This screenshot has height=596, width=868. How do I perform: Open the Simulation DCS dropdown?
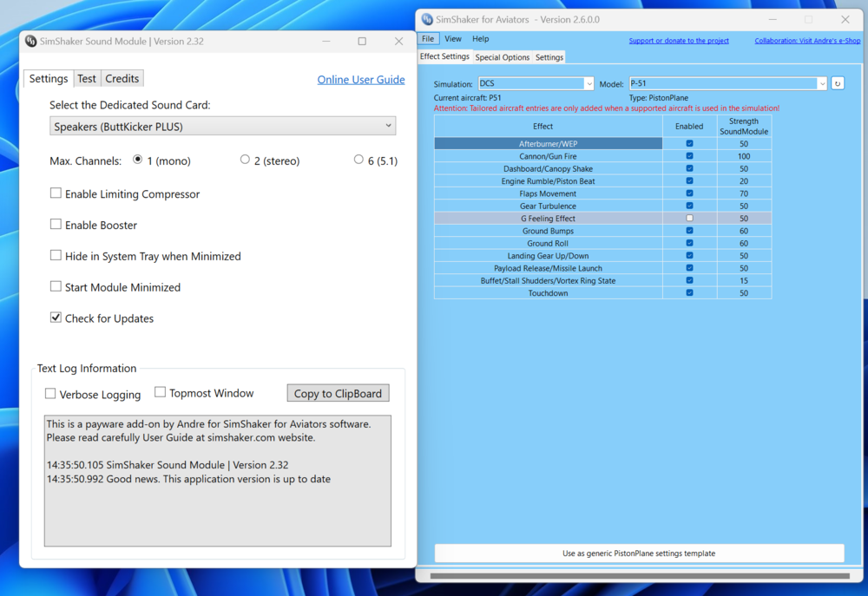click(536, 83)
